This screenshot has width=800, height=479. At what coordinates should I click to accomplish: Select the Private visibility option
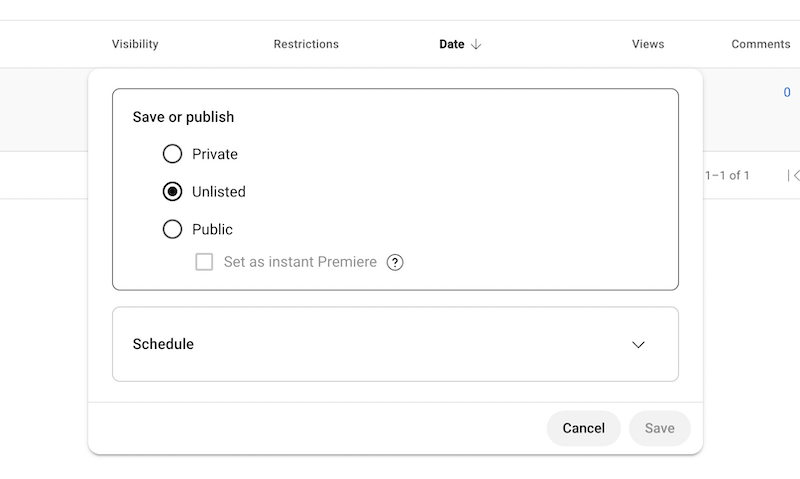click(173, 154)
